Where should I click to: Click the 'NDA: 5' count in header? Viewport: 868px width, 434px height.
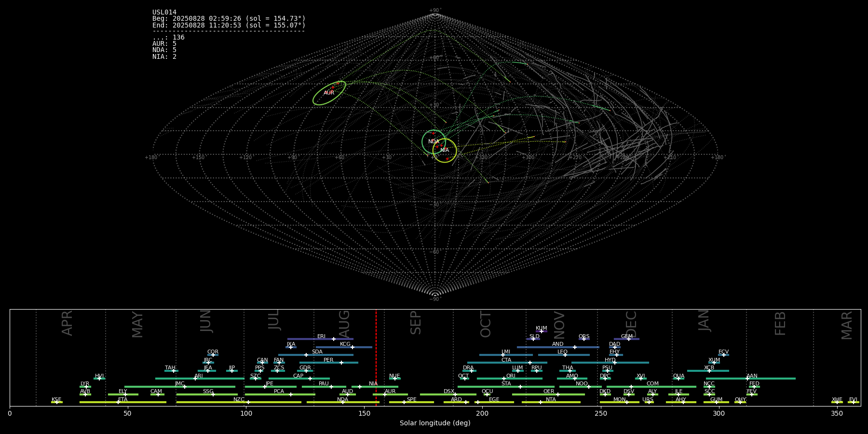coord(164,50)
